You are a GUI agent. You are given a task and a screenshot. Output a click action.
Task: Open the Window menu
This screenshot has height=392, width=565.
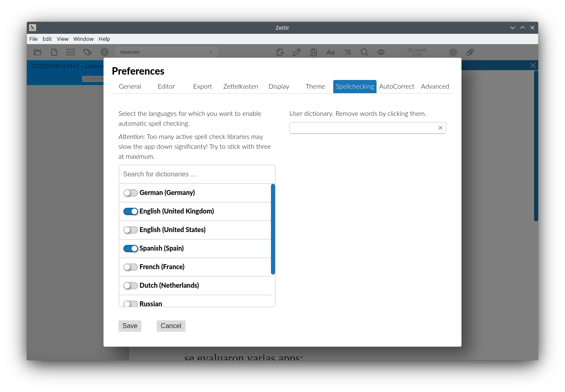83,39
